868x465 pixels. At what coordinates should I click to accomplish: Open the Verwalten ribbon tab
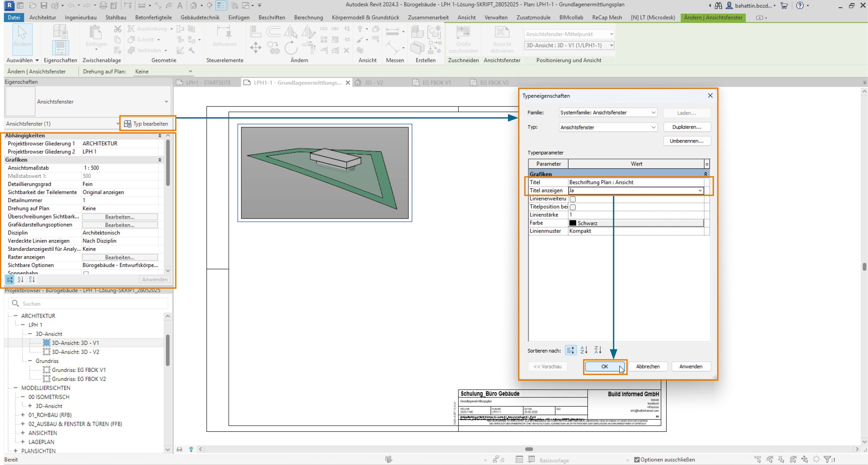coord(496,17)
